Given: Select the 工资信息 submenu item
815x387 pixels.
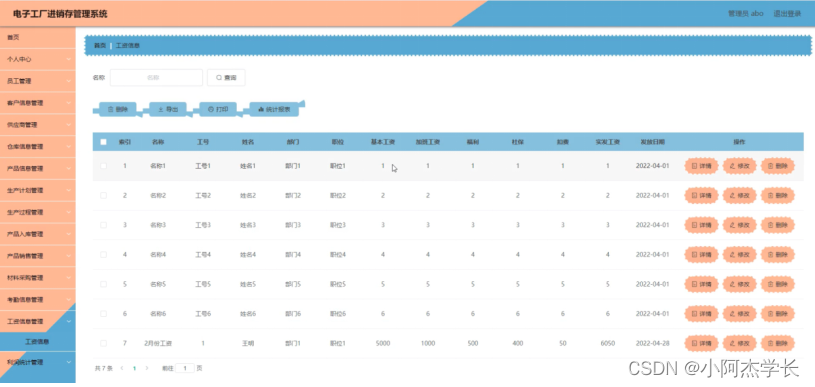Looking at the screenshot, I should (x=37, y=342).
